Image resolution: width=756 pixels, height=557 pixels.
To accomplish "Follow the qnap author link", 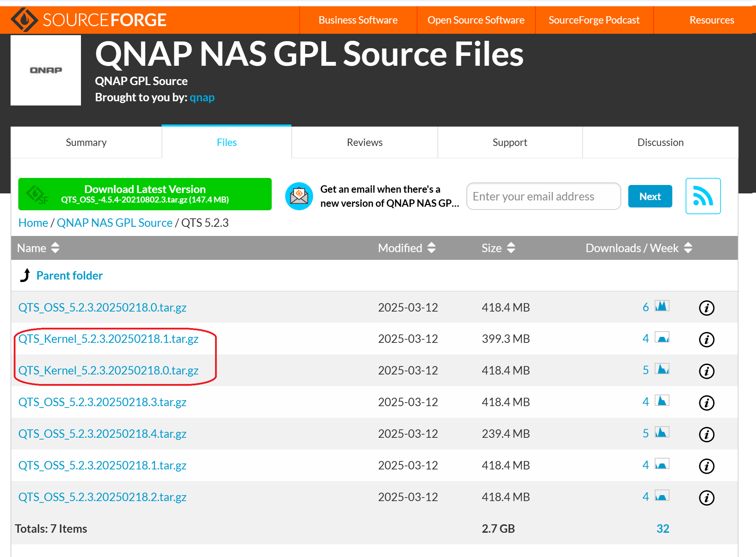I will [202, 97].
